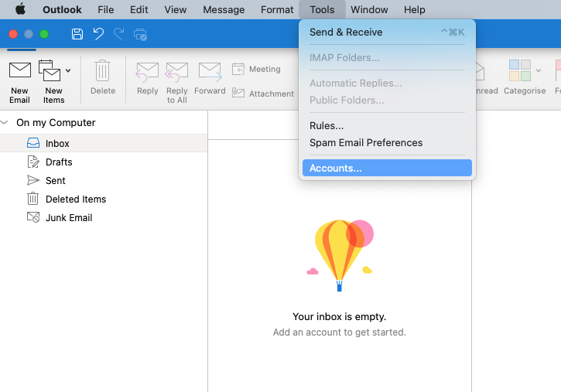
Task: Select the Inbox folder
Action: coord(104,143)
